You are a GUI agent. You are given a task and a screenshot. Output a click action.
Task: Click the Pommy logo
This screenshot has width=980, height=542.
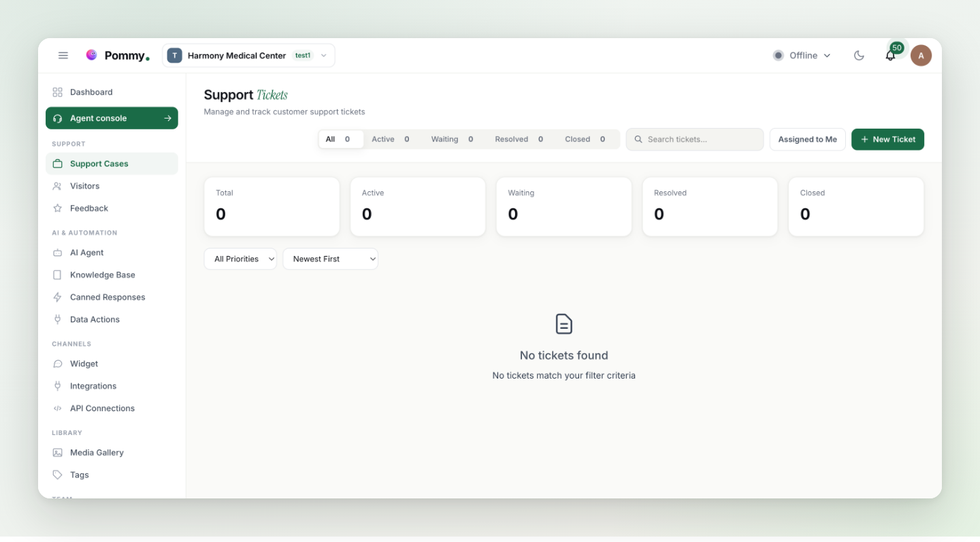pyautogui.click(x=118, y=56)
